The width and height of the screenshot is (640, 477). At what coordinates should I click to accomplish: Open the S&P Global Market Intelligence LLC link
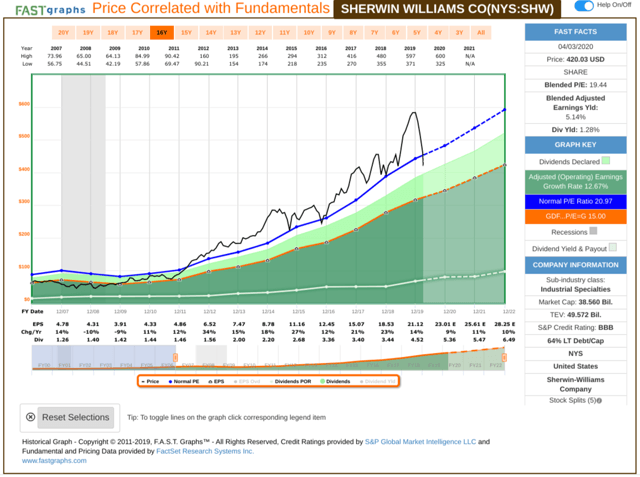(x=420, y=442)
